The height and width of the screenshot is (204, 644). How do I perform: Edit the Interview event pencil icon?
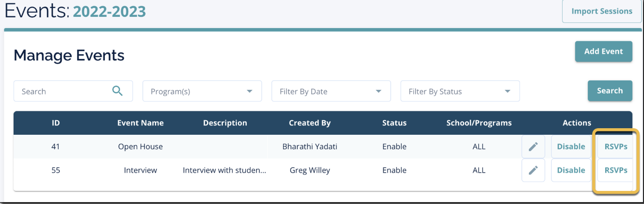[x=533, y=170]
